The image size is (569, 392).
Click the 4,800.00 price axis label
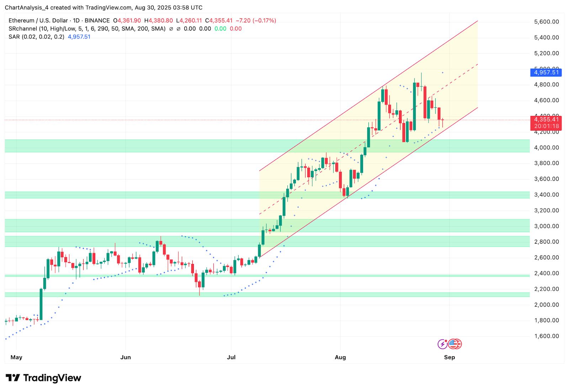tap(546, 85)
